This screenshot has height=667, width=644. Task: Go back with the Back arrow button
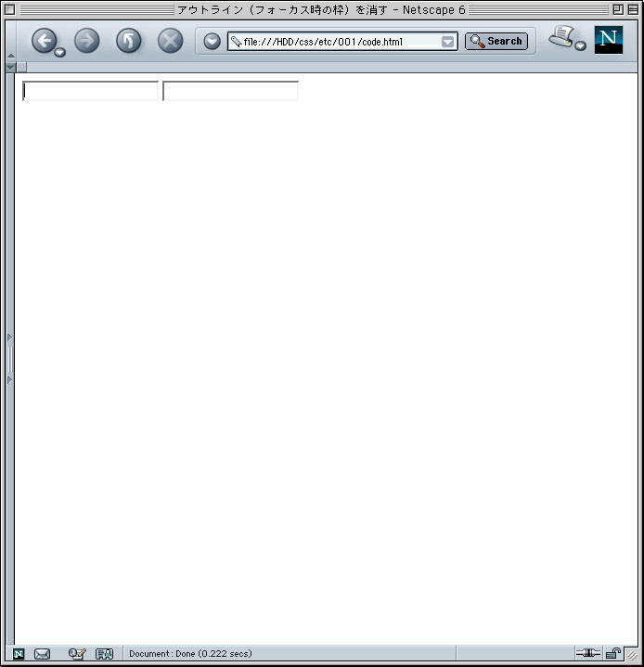[x=44, y=41]
